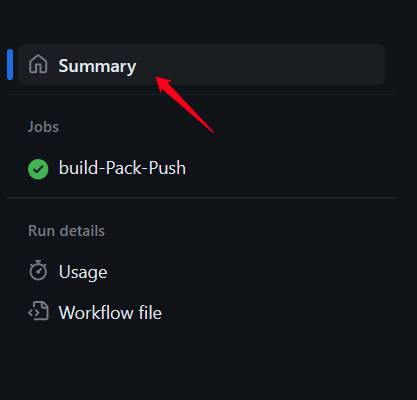The height and width of the screenshot is (400, 417).
Task: Click the Jobs section heading
Action: (43, 127)
